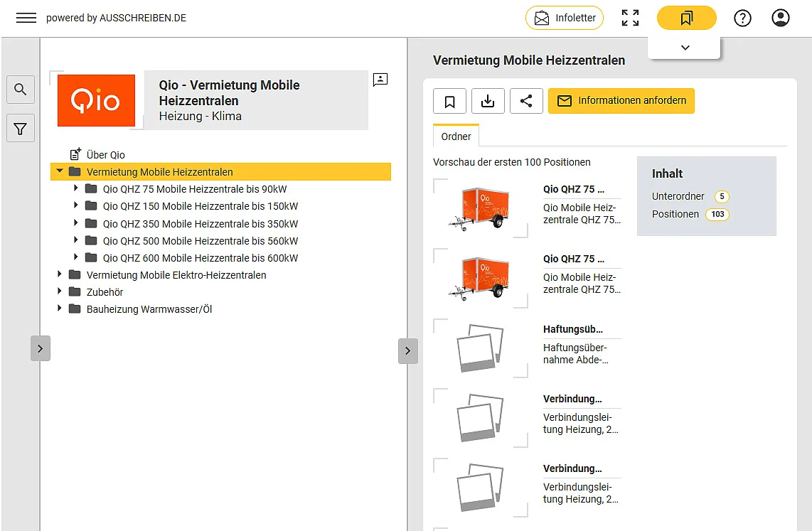This screenshot has width=812, height=531.
Task: Click Haftungsübernahme placeholder image
Action: (479, 348)
